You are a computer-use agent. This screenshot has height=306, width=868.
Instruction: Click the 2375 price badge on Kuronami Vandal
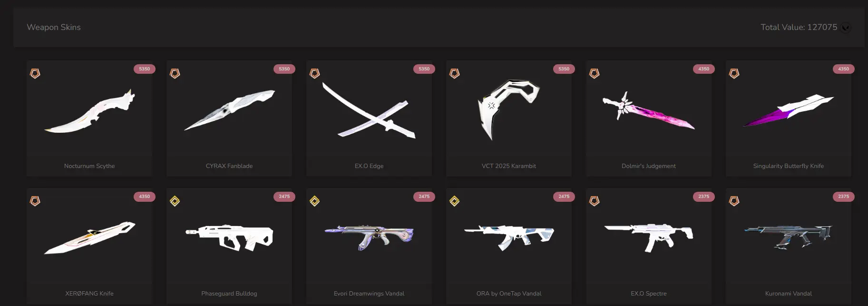coord(844,197)
